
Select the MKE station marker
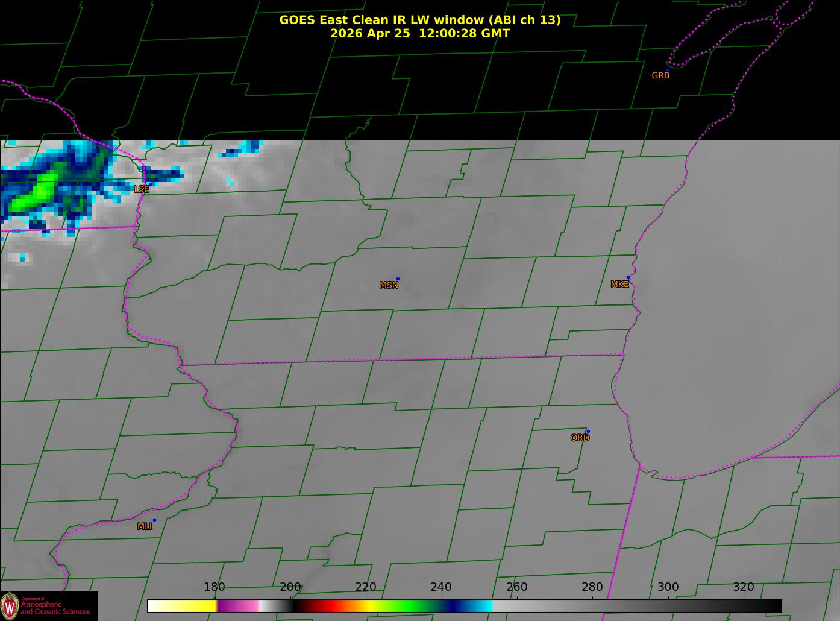[x=628, y=277]
